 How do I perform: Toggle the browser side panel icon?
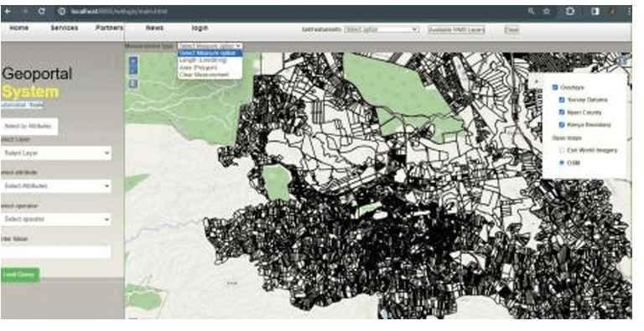point(595,12)
